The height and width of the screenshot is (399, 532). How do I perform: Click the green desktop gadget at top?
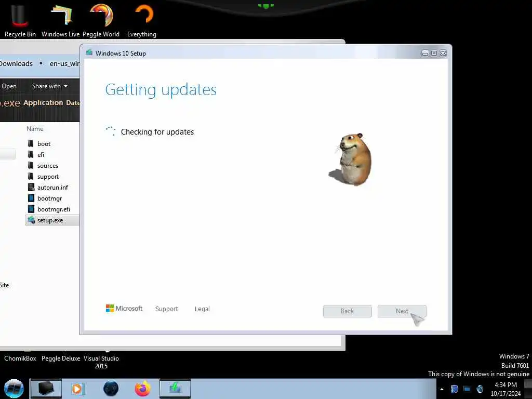tap(265, 6)
